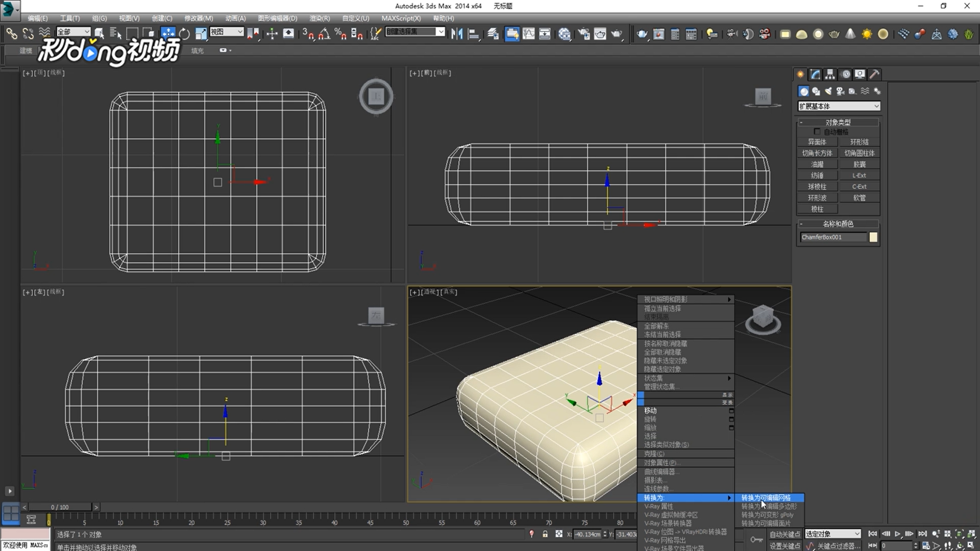Image resolution: width=980 pixels, height=551 pixels.
Task: Click the 切角长方体 creation button
Action: [x=818, y=153]
